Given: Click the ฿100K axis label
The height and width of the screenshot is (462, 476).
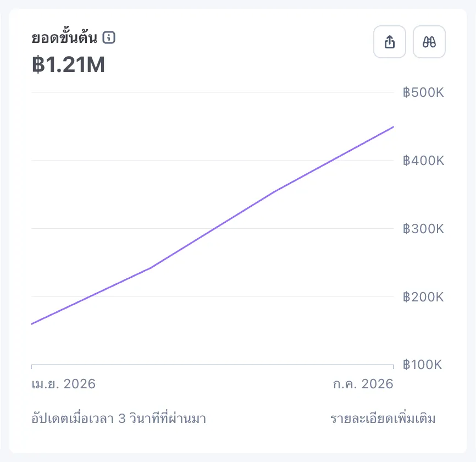Looking at the screenshot, I should [x=422, y=365].
